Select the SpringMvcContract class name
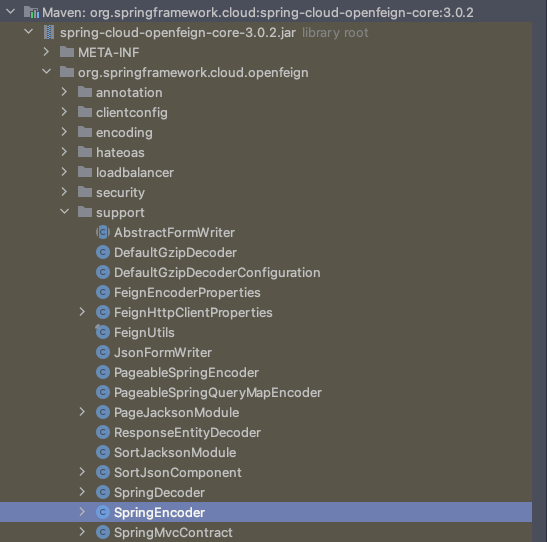 pos(173,533)
